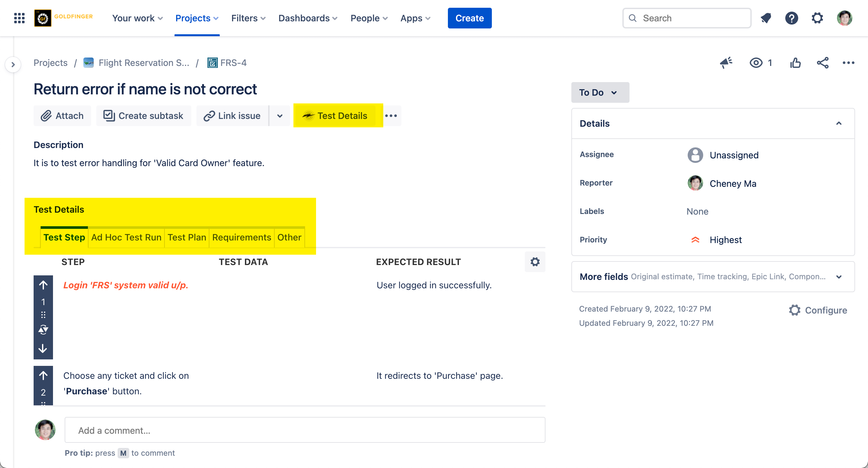Click the blue Create button

click(x=469, y=18)
